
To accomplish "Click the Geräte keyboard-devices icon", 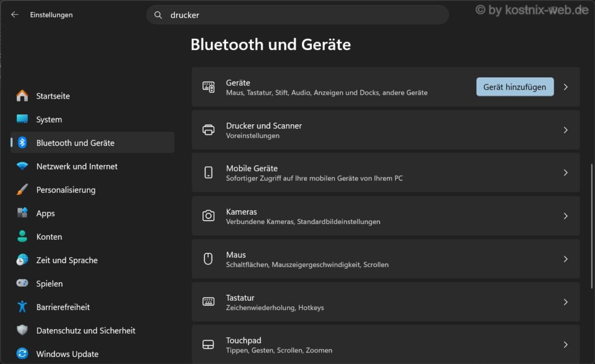I will [209, 87].
